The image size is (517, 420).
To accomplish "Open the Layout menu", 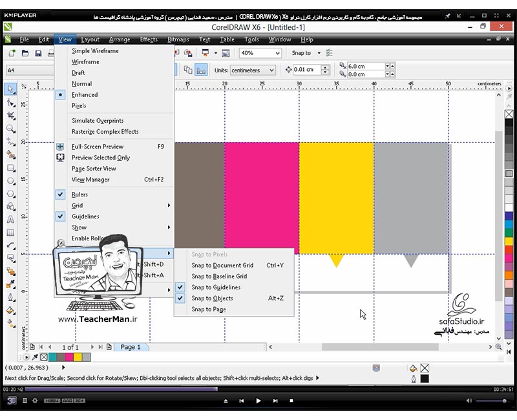I will (90, 39).
